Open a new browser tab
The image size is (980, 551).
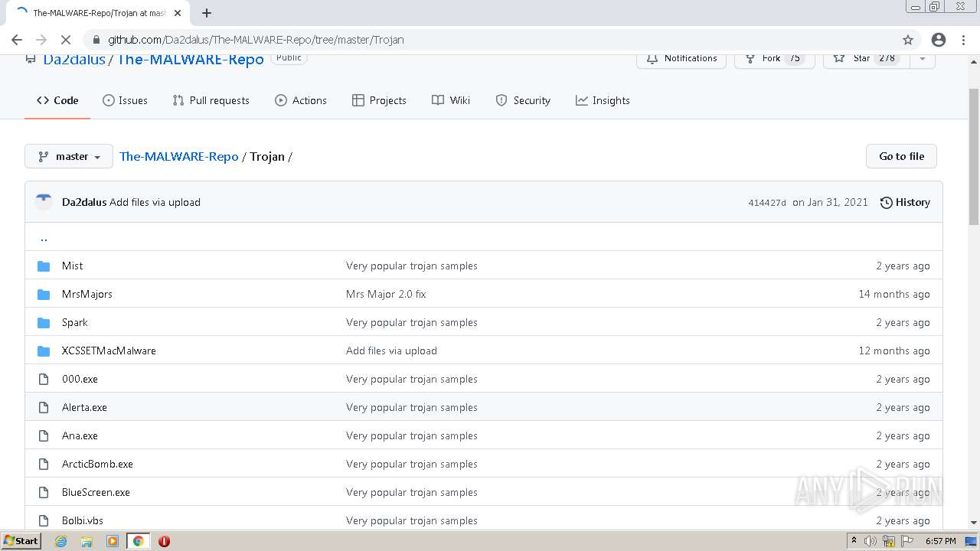pos(207,13)
